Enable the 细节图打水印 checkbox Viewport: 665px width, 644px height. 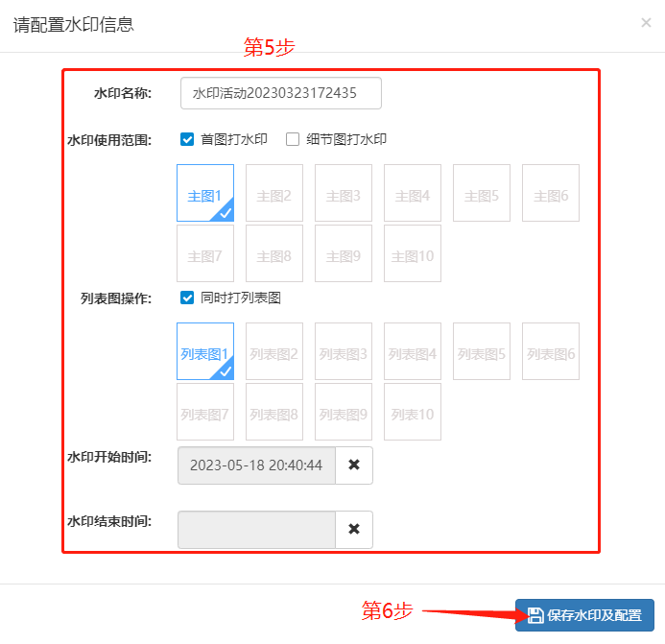pos(294,139)
